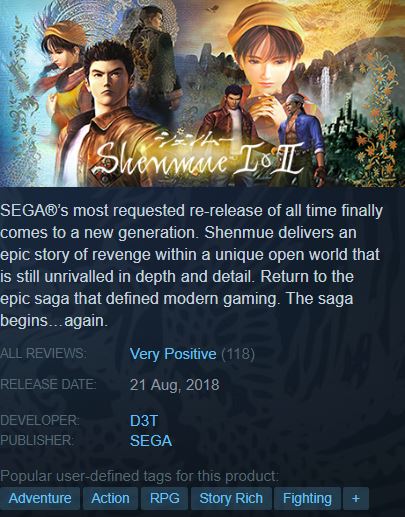Select the Fighting tag
405x517 pixels.
click(x=307, y=498)
